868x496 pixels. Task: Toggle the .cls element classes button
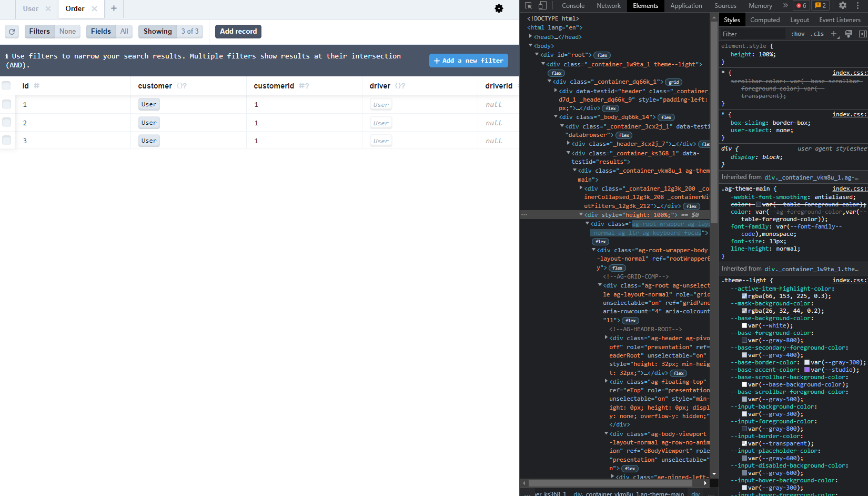point(817,34)
